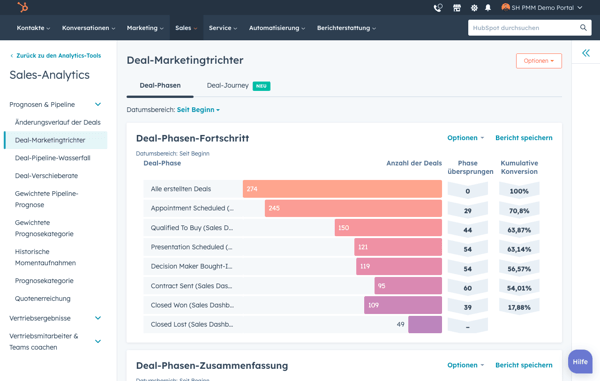600x381 pixels.
Task: Select Deal-Marketingtrichter in the sidebar
Action: point(56,140)
